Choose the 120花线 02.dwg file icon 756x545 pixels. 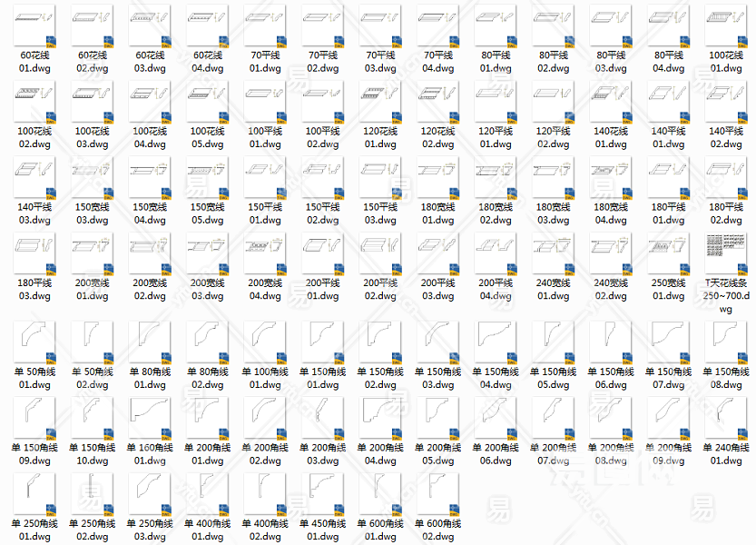tap(438, 102)
